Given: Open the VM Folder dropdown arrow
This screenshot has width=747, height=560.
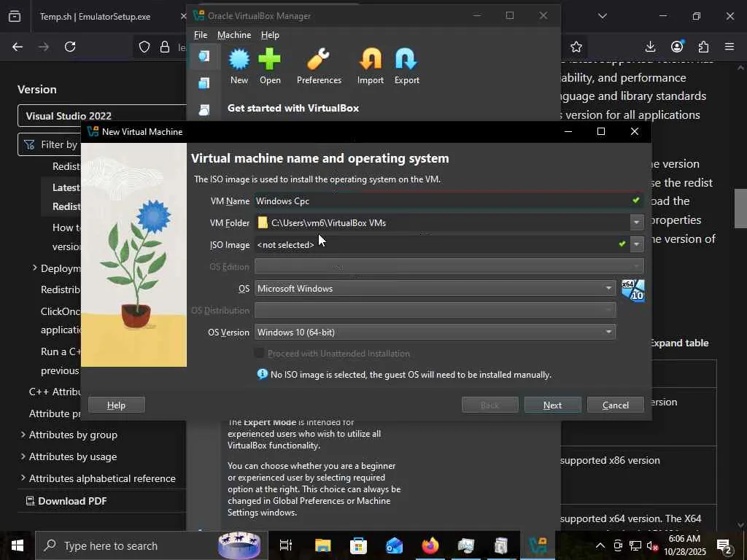Looking at the screenshot, I should tap(636, 222).
